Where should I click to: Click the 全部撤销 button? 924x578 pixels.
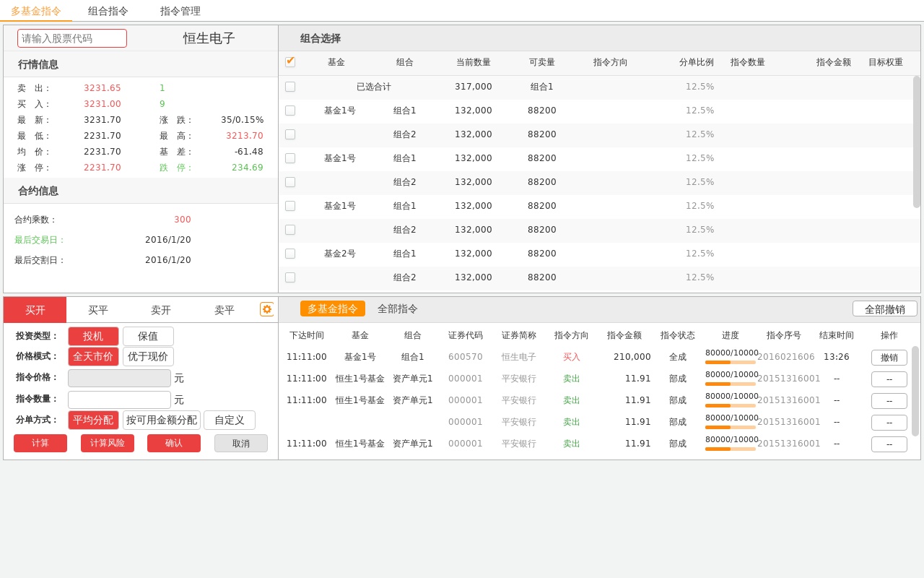(884, 309)
